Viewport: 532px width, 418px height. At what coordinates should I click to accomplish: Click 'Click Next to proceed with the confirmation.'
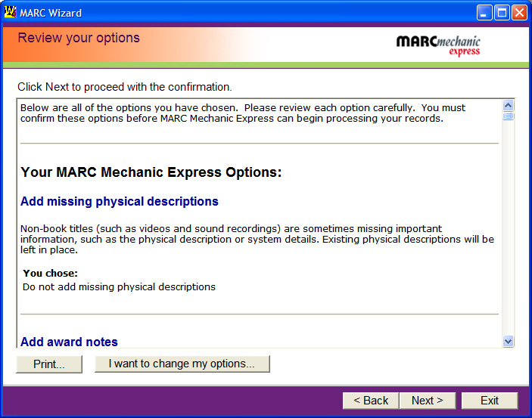pos(125,87)
